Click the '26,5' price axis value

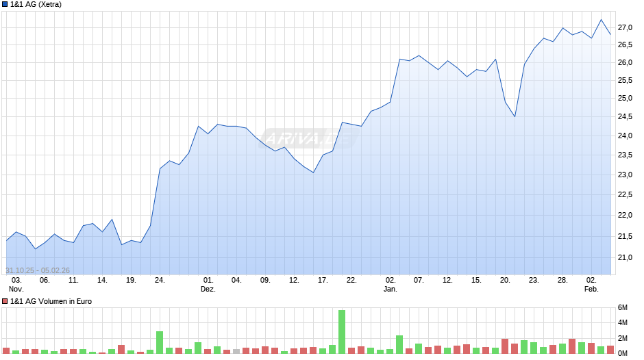pyautogui.click(x=625, y=44)
